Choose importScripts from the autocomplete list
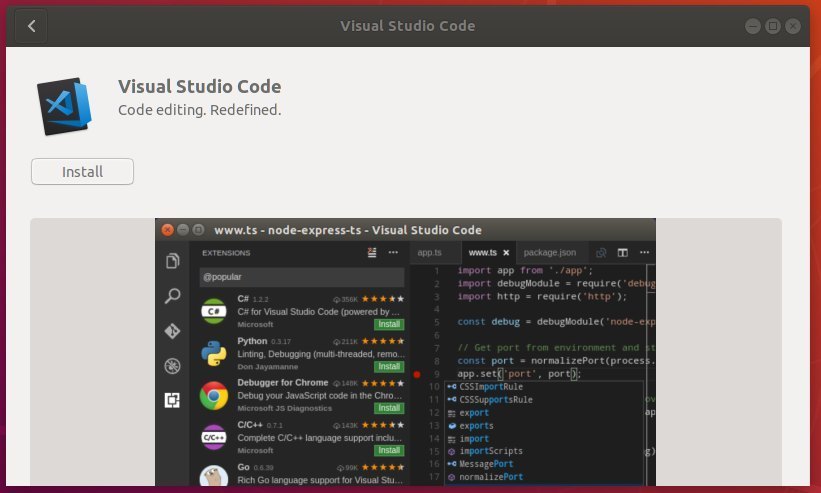Screen dimensions: 821x493 (543, 451)
